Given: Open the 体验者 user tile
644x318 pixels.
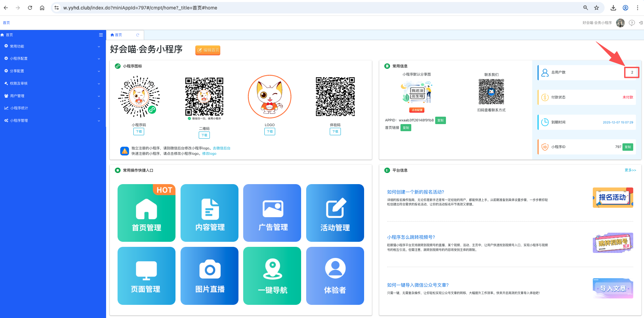Looking at the screenshot, I should 335,276.
